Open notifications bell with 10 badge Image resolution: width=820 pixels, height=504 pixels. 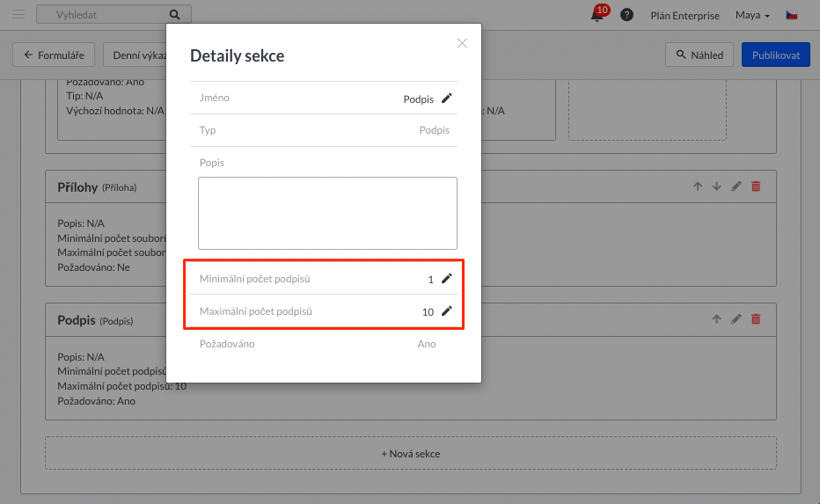coord(599,13)
